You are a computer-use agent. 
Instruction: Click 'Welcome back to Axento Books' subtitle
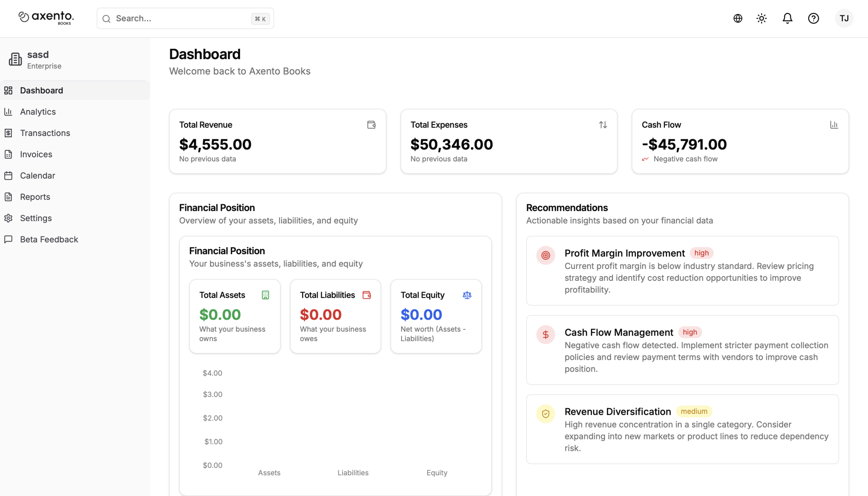tap(240, 71)
